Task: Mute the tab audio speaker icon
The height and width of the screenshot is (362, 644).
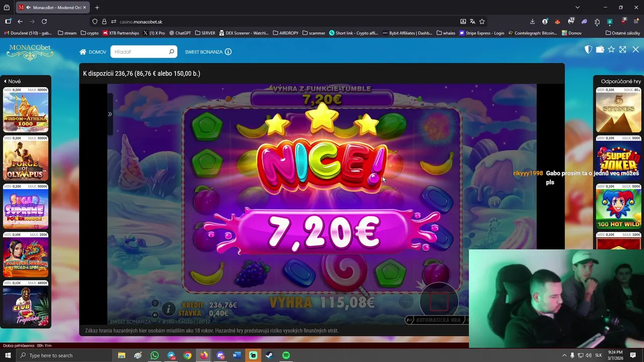Action: click(29, 8)
